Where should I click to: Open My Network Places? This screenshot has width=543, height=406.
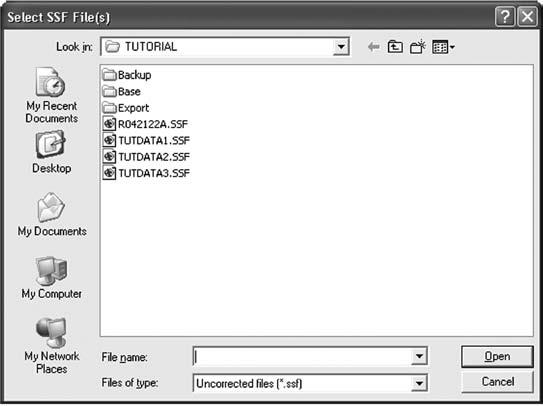52,346
